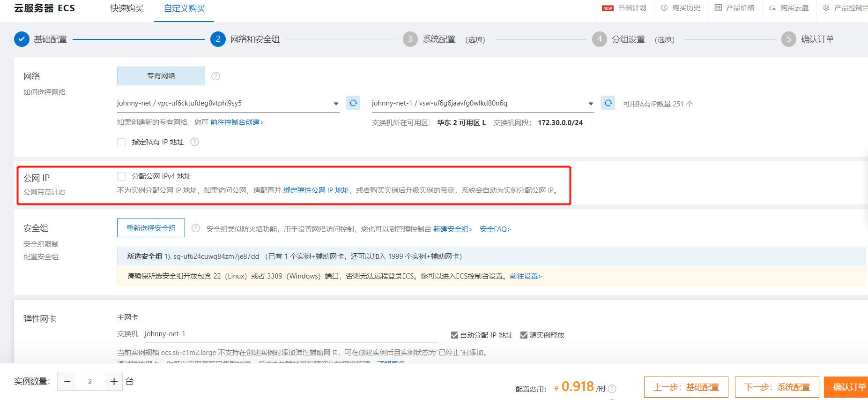Screen dimensions: 868x400
Task: Click switch CIDR text 172.30.0.0/24
Action: (560, 123)
